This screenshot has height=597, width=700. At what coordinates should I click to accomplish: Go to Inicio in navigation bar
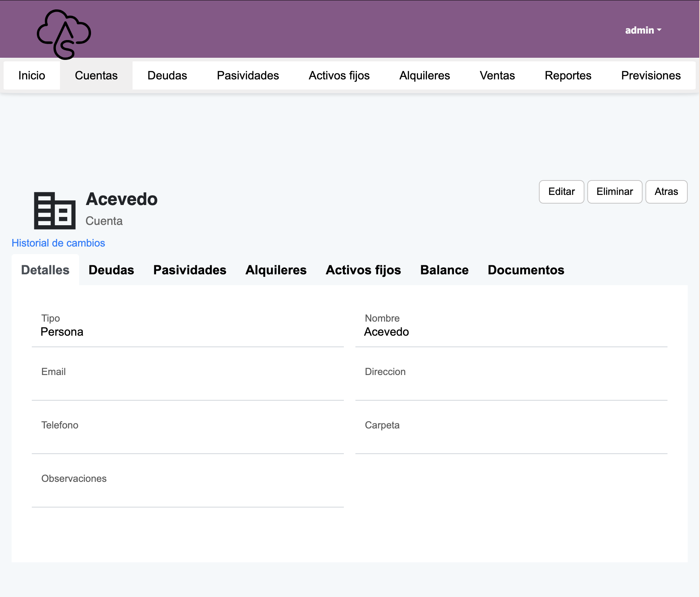click(32, 75)
